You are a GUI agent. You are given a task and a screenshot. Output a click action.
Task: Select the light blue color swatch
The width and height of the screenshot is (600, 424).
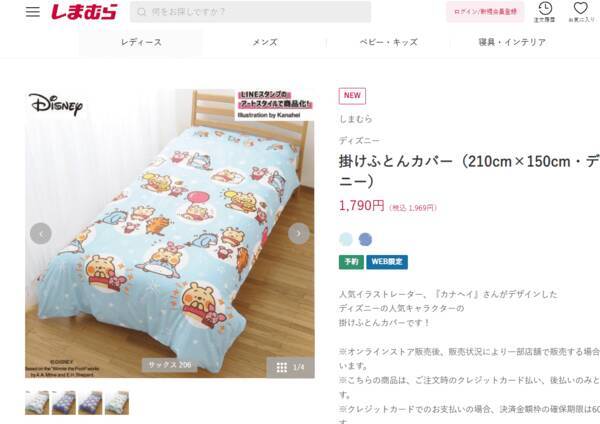(x=346, y=240)
